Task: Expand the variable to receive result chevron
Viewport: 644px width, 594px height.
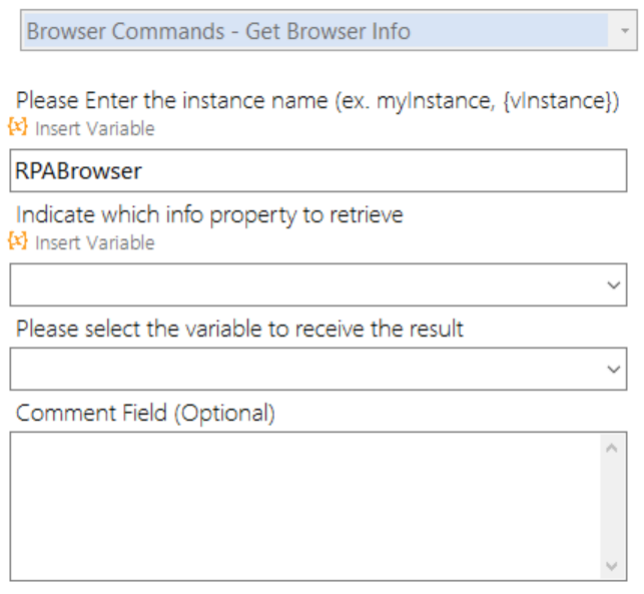Action: pyautogui.click(x=613, y=369)
